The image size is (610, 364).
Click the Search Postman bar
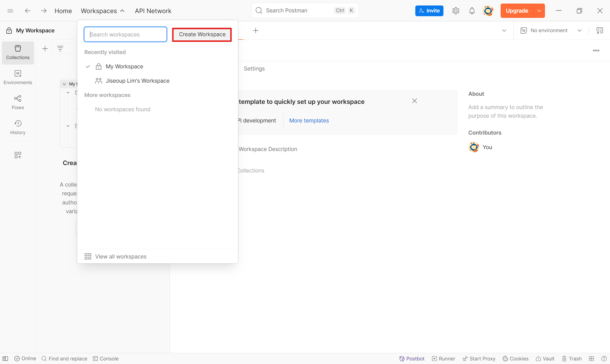[x=305, y=10]
